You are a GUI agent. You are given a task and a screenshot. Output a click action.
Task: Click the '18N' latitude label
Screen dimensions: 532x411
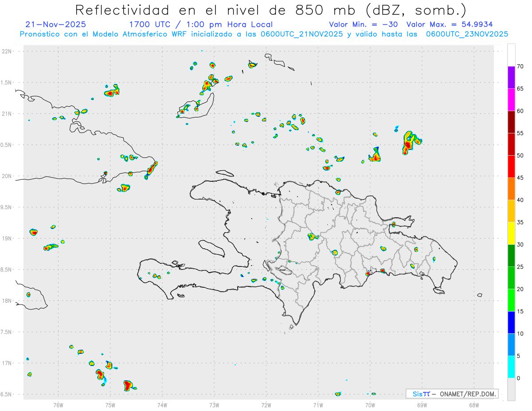7,301
